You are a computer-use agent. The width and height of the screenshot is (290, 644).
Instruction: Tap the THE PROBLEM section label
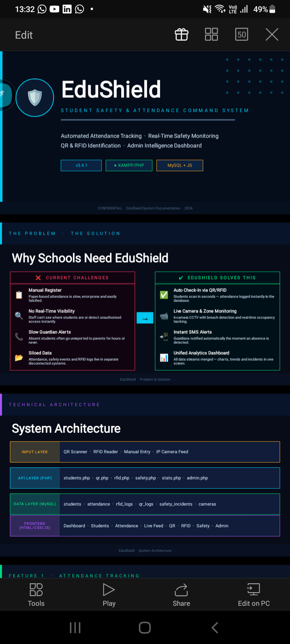coord(32,233)
